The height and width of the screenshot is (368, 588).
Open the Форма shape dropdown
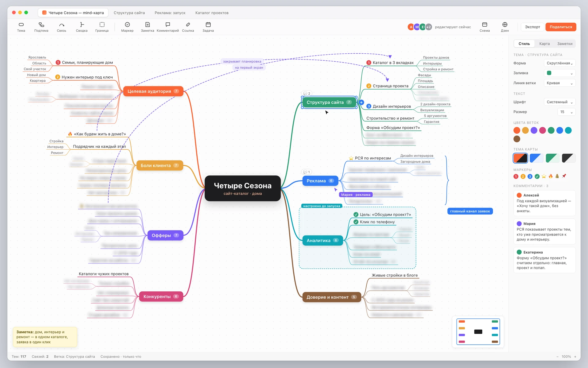coord(560,63)
